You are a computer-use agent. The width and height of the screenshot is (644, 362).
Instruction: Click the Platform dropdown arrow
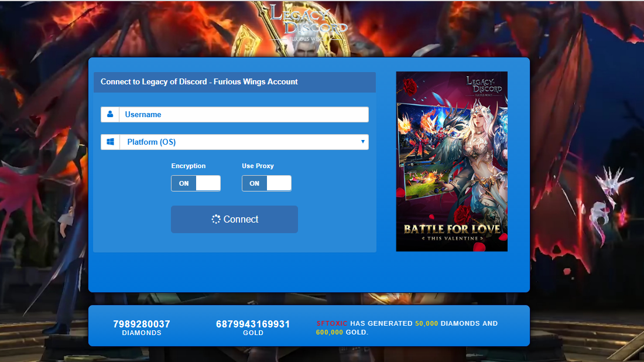click(x=362, y=141)
